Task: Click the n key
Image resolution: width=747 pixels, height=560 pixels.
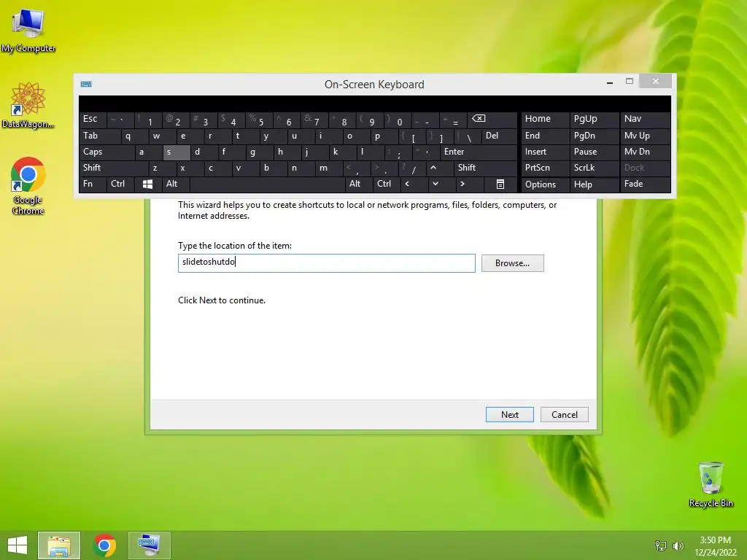Action: [301, 168]
